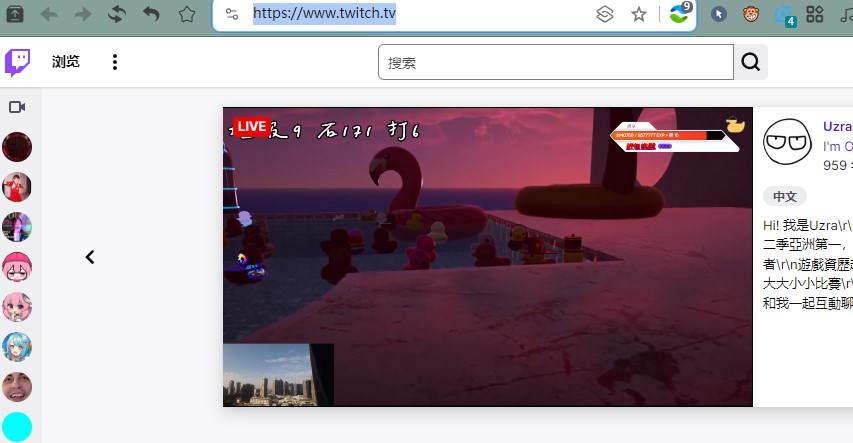Open the blue cursor extension icon
The height and width of the screenshot is (443, 853).
coord(719,14)
